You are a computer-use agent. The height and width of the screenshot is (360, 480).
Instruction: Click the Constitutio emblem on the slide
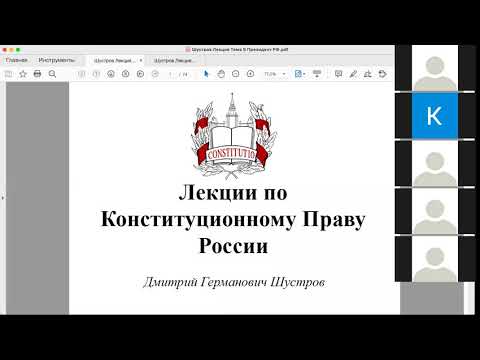[233, 136]
